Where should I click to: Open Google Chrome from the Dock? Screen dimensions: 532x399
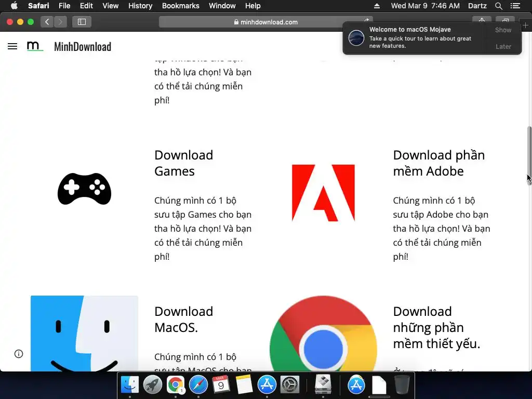(x=176, y=385)
